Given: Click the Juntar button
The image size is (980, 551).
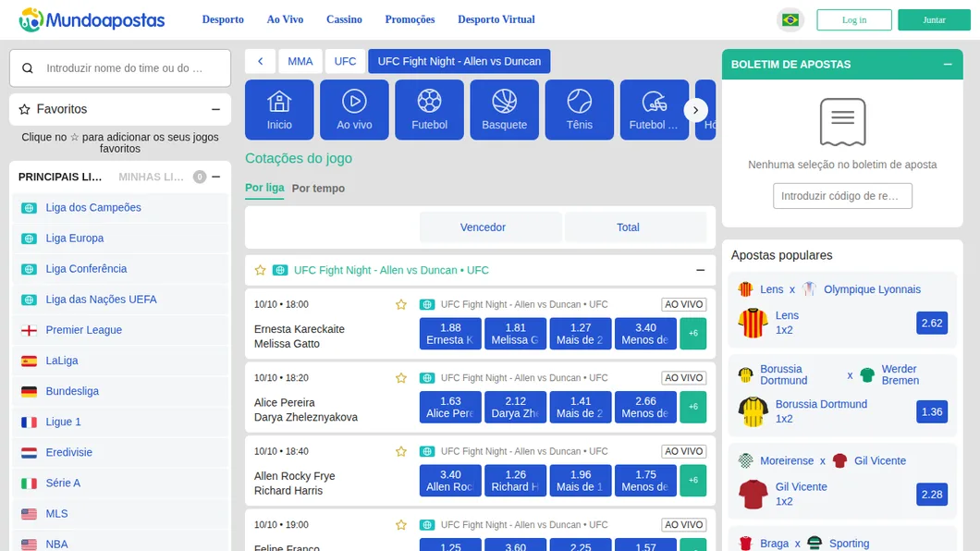Looking at the screenshot, I should click(934, 20).
